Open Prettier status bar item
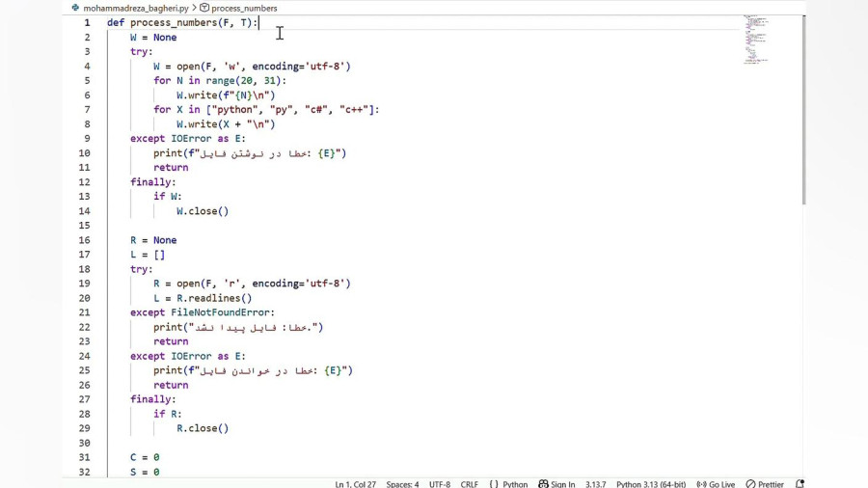Image resolution: width=868 pixels, height=488 pixels. tap(771, 484)
